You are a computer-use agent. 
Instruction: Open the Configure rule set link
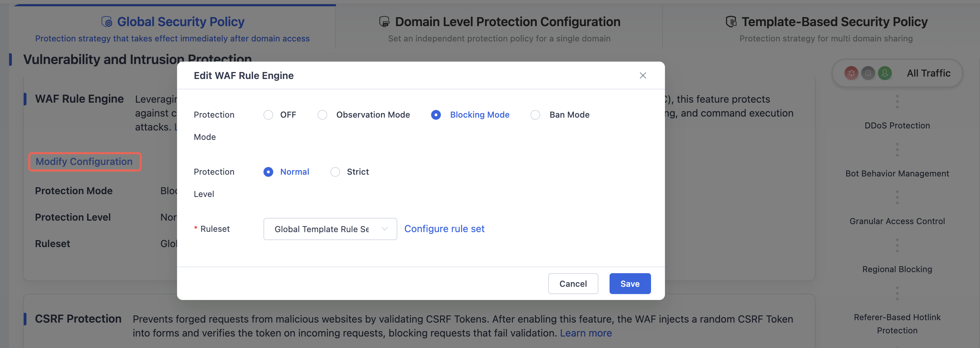444,229
